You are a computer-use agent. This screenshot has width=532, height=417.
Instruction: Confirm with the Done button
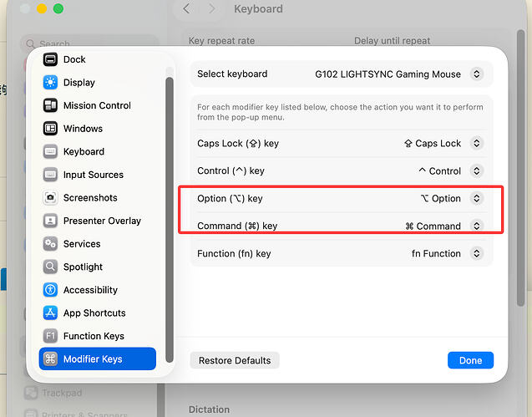[470, 360]
